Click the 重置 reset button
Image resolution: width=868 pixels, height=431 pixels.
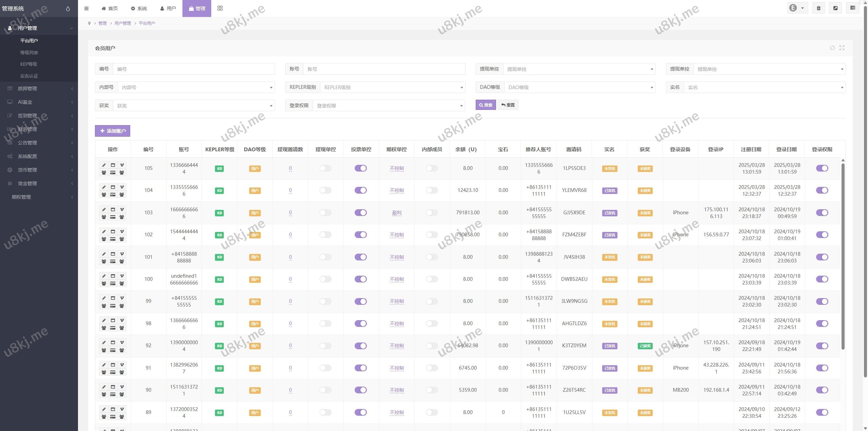508,105
